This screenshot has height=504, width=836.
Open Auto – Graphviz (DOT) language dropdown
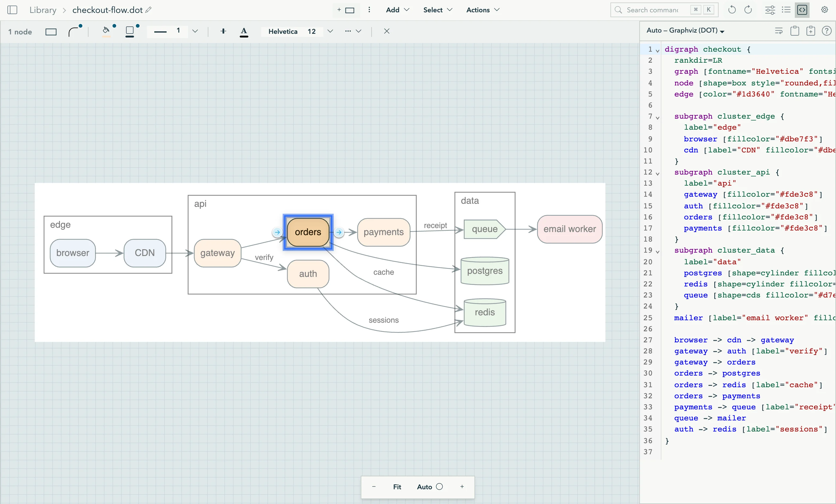(685, 30)
